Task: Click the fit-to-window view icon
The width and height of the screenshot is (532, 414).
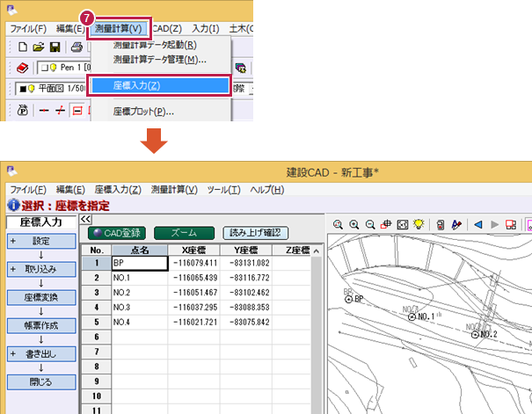Action: (401, 225)
